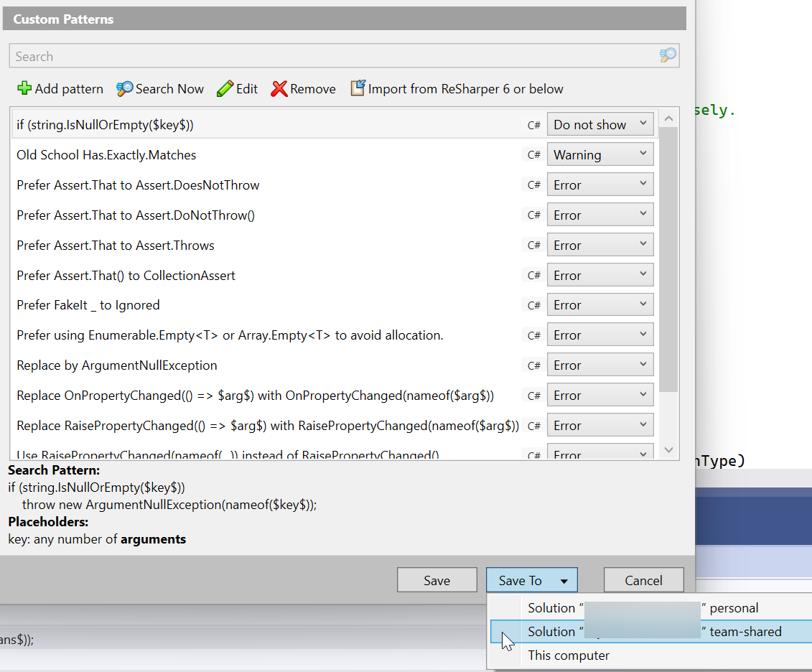Click C# badge on Replace by ArgumentNullException row

[x=533, y=365]
